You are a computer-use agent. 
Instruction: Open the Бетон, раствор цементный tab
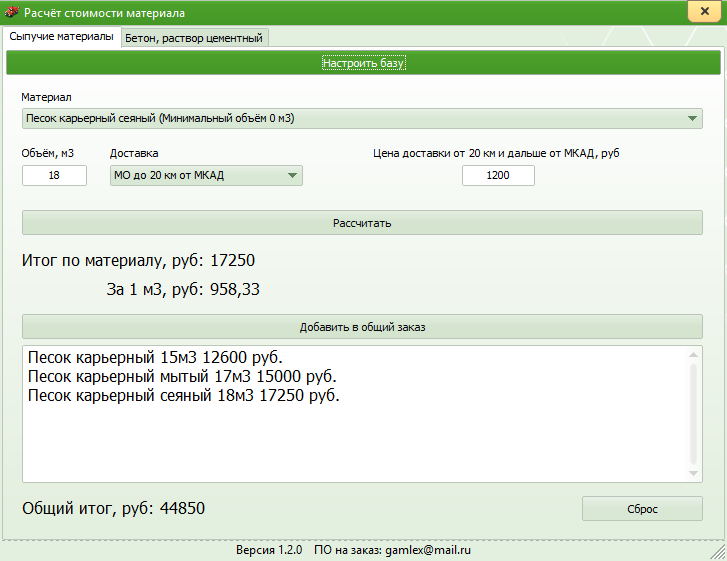click(x=194, y=38)
